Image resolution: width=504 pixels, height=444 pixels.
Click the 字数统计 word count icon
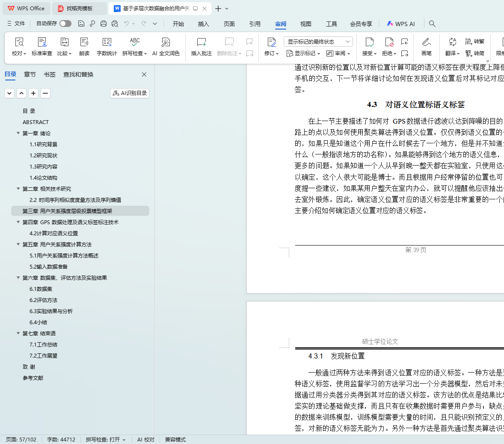[x=107, y=42]
